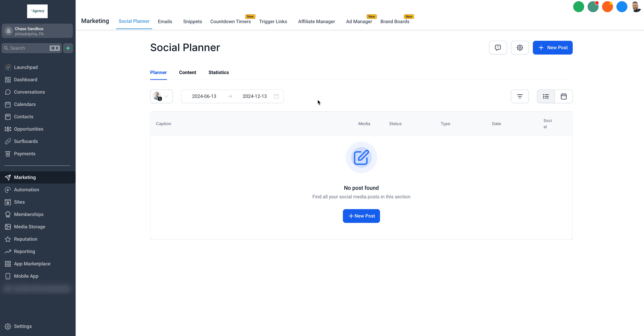
Task: Switch to list view
Action: pos(546,96)
